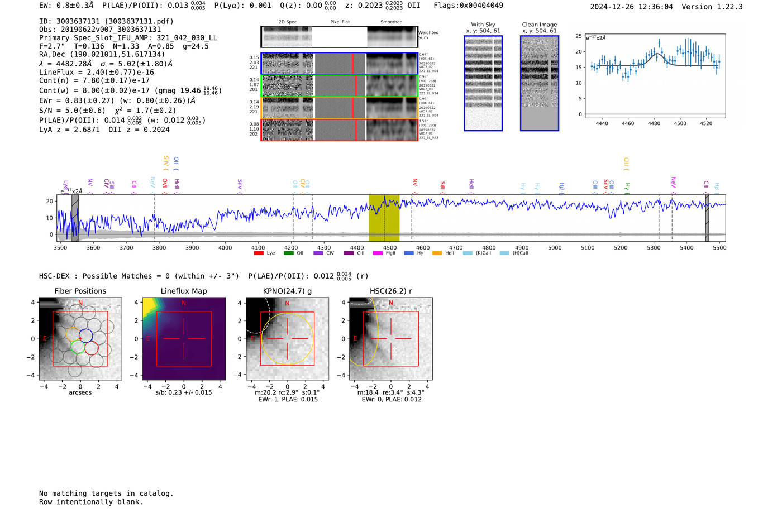Click the Pixel Flat column header
Image resolution: width=782 pixels, height=532 pixels.
point(340,22)
